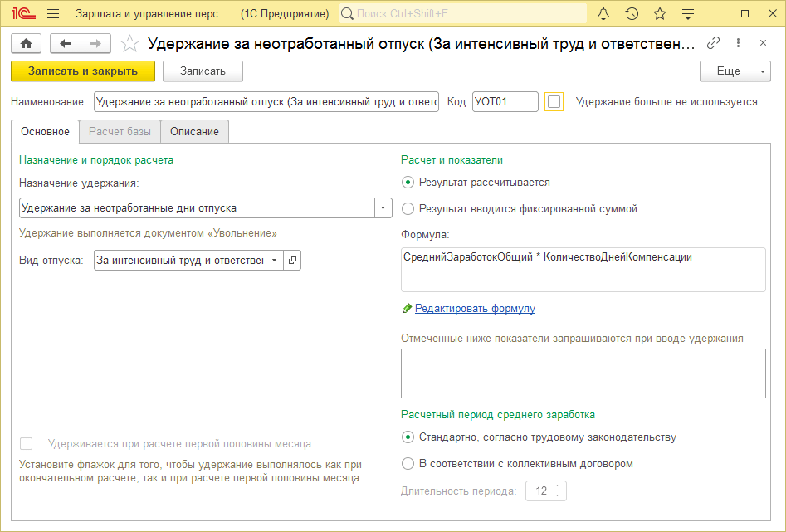Click the Назначение удержания value field
This screenshot has height=532, width=786.
tap(197, 208)
